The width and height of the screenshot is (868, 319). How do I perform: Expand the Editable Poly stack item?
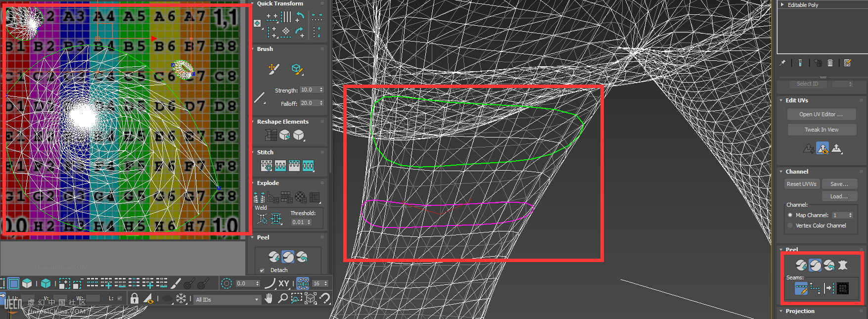click(782, 4)
